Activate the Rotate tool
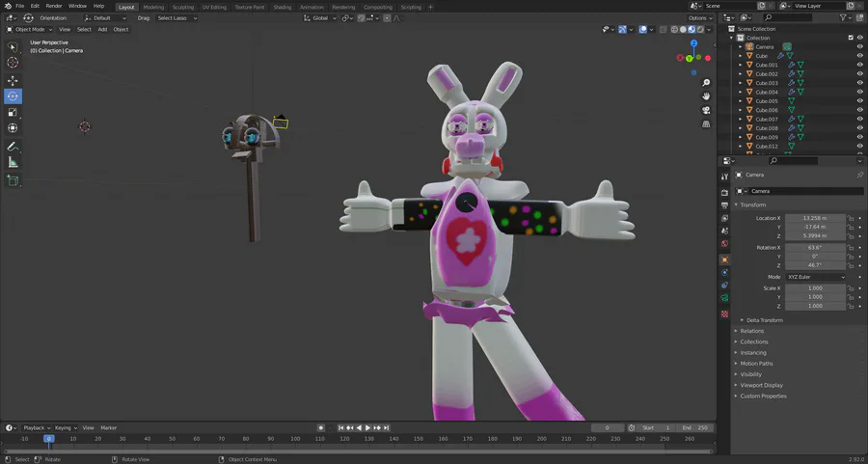This screenshot has height=464, width=868. tap(13, 96)
